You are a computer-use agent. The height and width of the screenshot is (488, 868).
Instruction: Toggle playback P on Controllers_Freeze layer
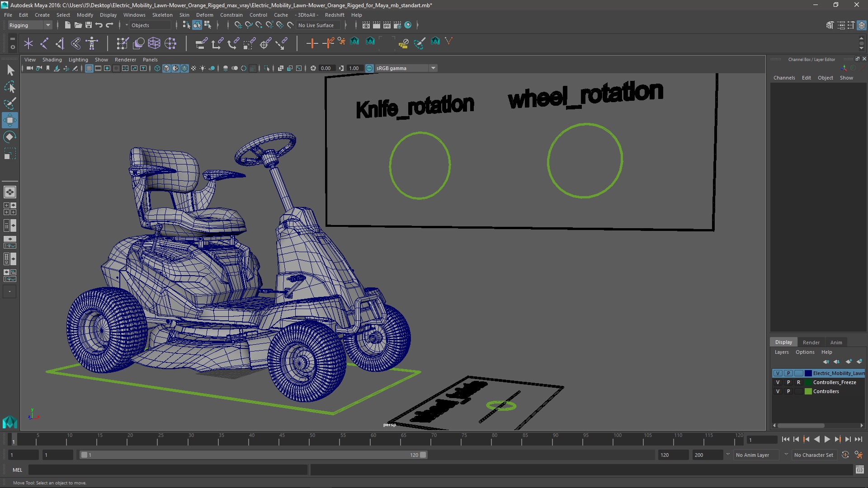[x=788, y=382]
